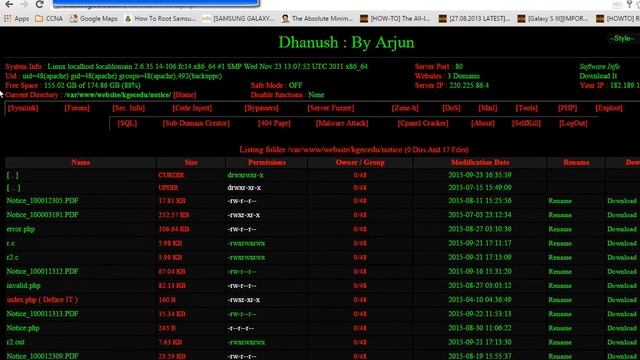Click the [SelfKill] menu item
Viewport: 640px width, 360px height.
point(526,123)
